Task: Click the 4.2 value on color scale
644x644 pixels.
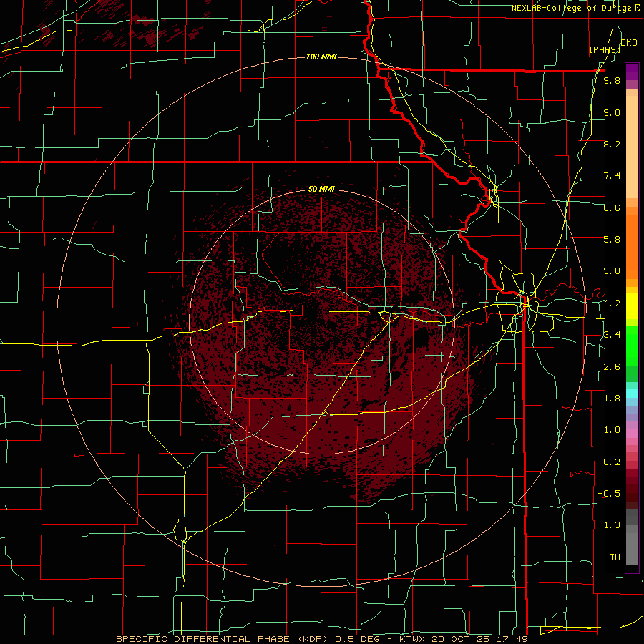Action: (x=612, y=303)
